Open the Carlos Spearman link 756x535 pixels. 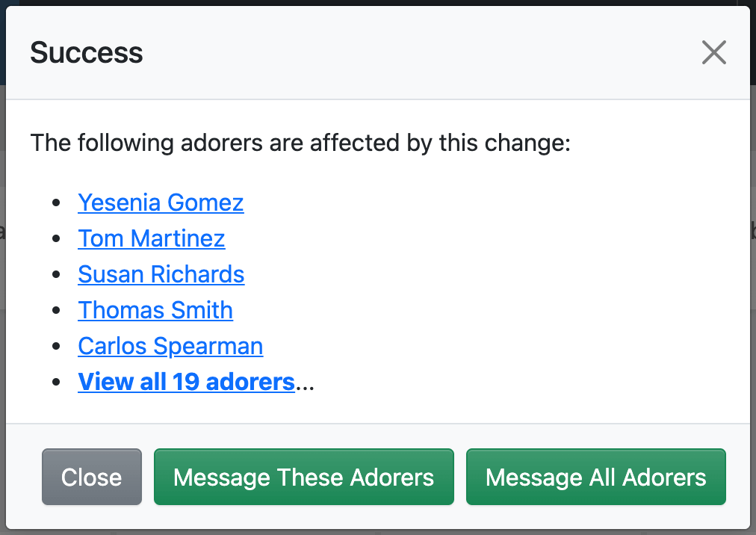pyautogui.click(x=170, y=346)
